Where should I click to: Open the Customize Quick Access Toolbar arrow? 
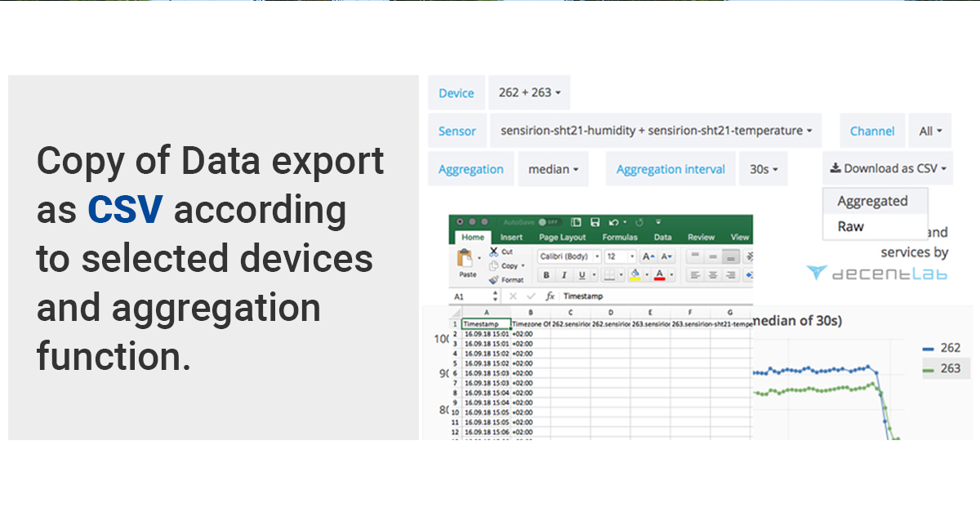click(658, 222)
